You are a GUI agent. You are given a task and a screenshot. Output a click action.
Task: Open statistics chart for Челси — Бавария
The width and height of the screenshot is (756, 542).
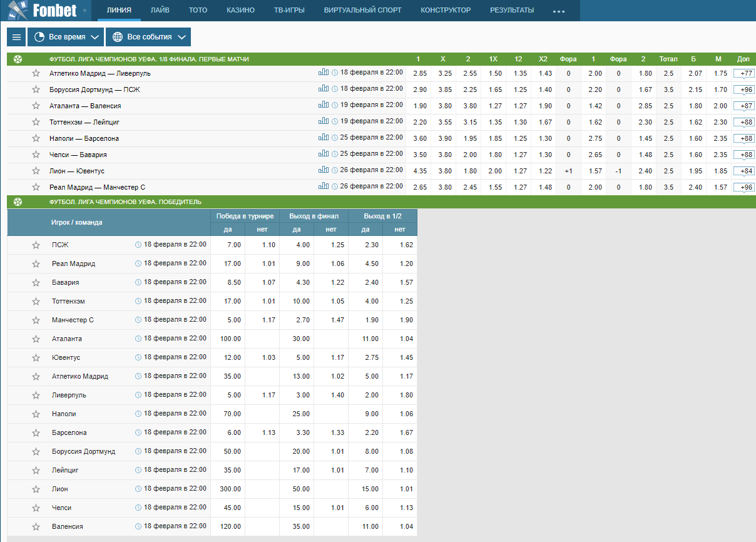[324, 153]
